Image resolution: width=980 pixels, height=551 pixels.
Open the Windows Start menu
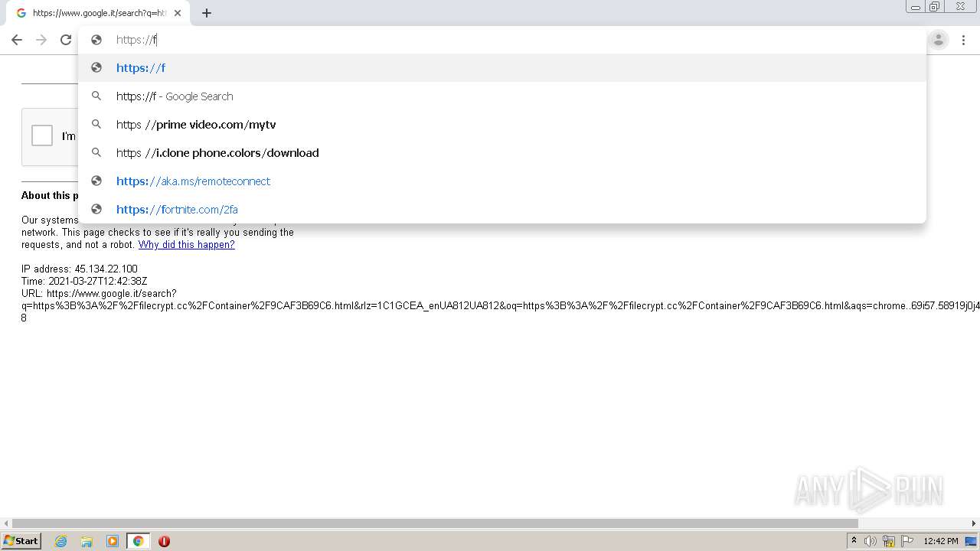point(21,541)
